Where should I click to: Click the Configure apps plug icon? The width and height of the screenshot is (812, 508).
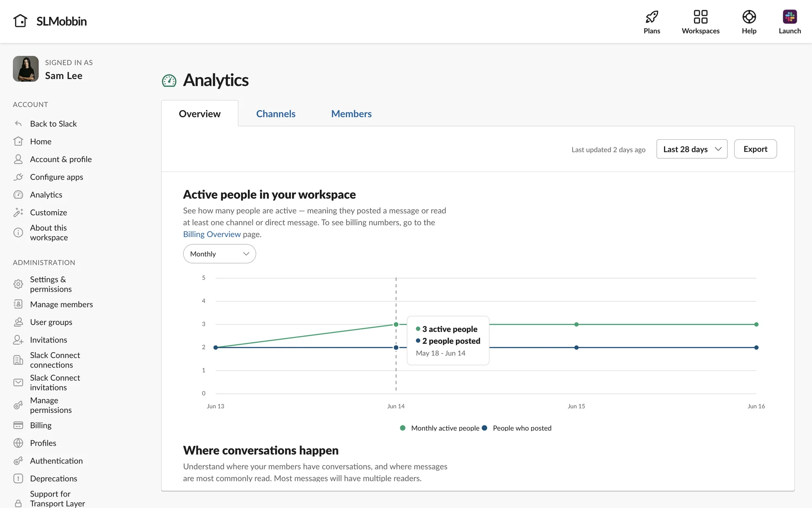click(x=18, y=177)
